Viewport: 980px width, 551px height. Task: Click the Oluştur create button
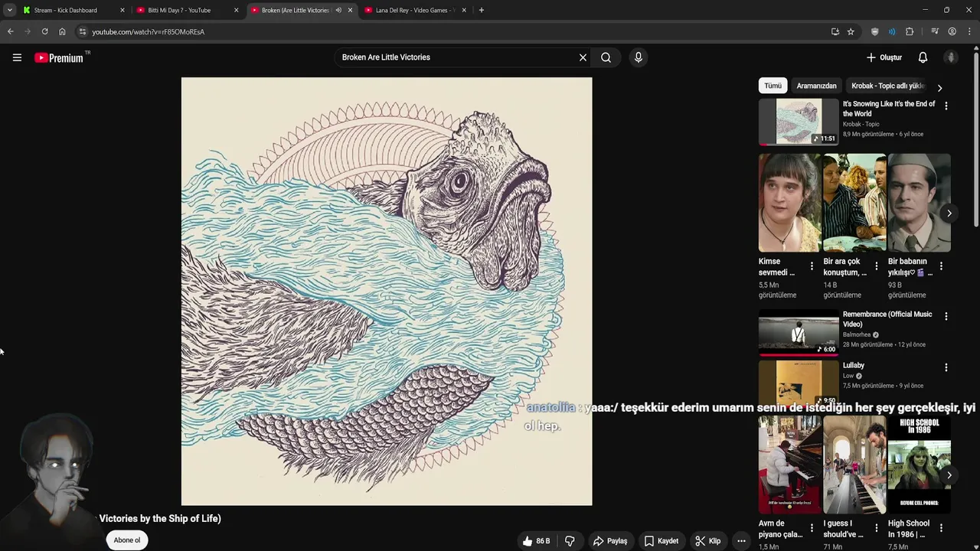point(884,57)
